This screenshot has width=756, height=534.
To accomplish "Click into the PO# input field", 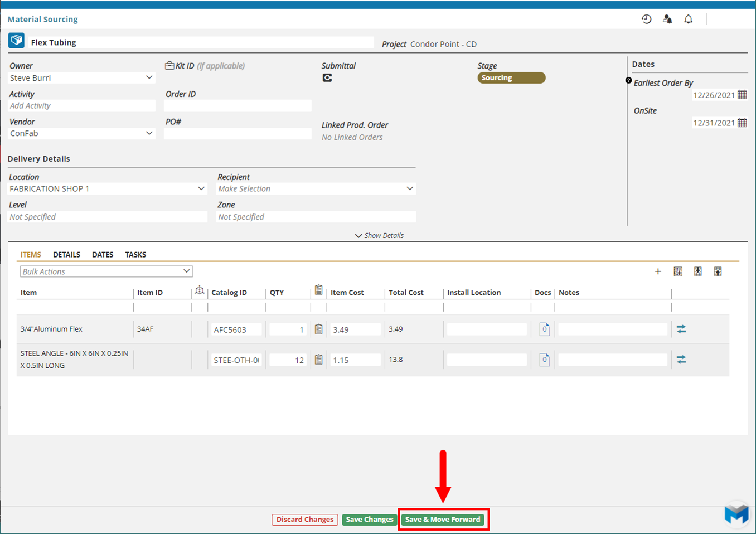I will (238, 134).
